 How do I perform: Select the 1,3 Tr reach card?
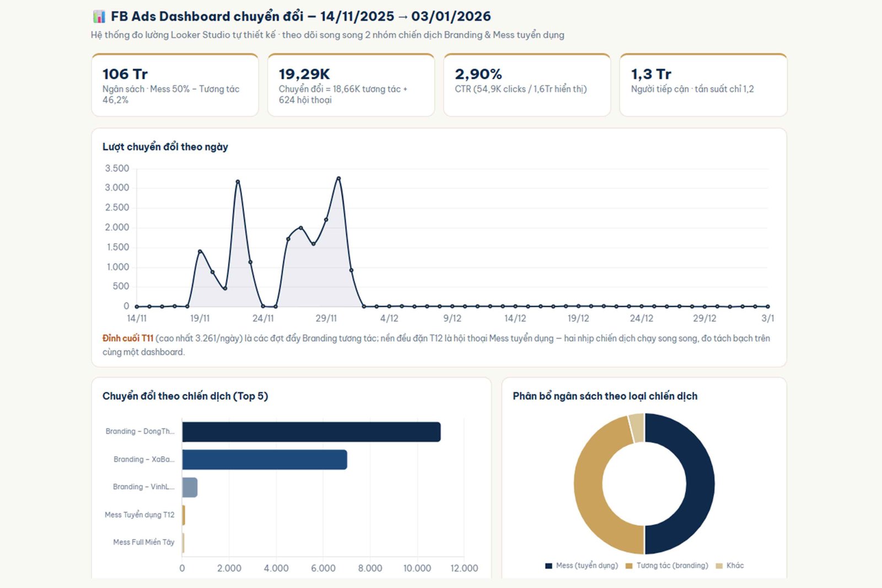point(703,85)
